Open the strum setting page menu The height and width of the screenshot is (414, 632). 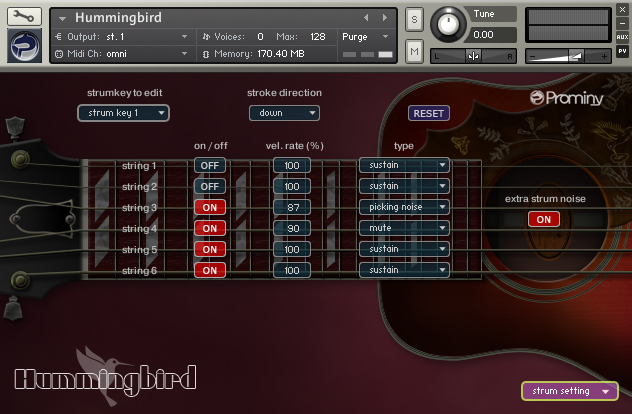[x=569, y=391]
